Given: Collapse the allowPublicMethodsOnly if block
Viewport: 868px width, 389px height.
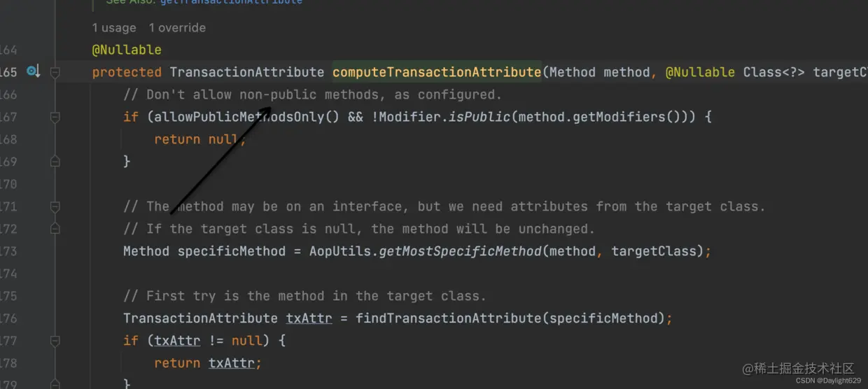Looking at the screenshot, I should [x=55, y=117].
